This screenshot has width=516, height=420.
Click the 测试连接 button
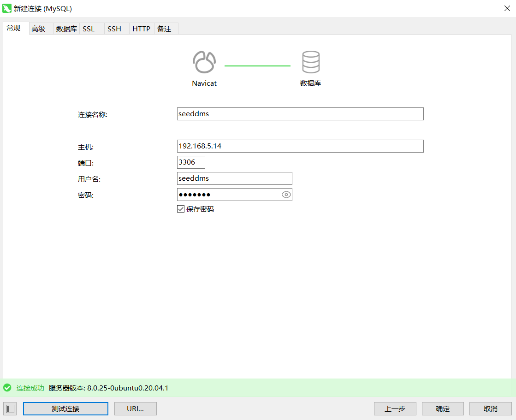(x=65, y=409)
